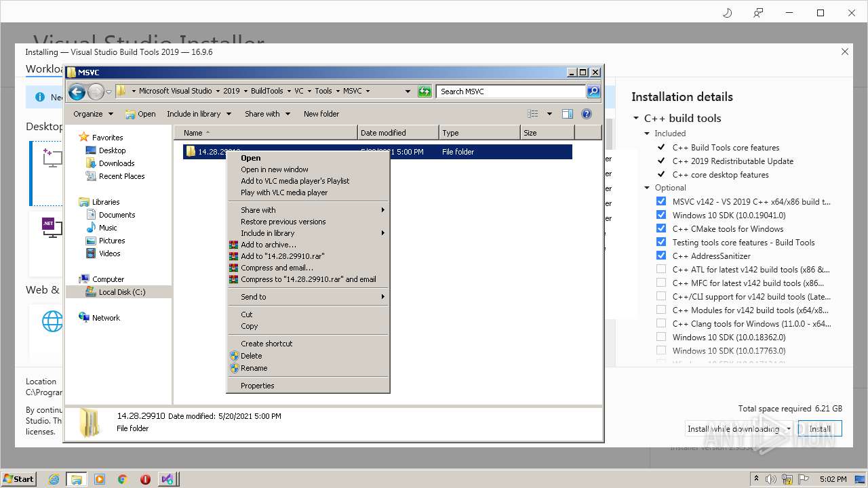
Task: Click the clock showing 5:02 PM
Action: 833,479
